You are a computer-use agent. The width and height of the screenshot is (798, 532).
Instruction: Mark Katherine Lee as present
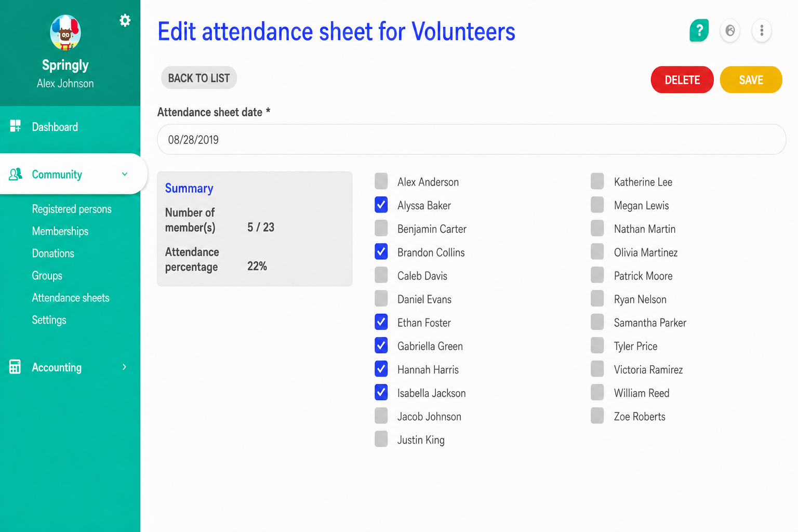(597, 181)
